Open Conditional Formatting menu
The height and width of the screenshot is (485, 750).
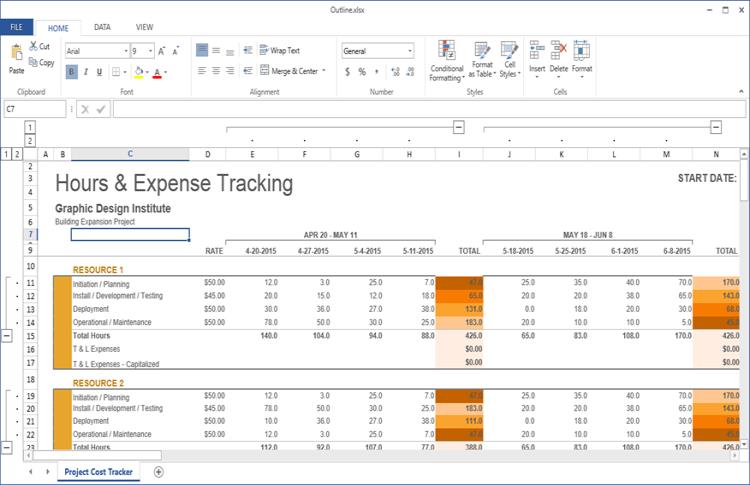click(447, 61)
